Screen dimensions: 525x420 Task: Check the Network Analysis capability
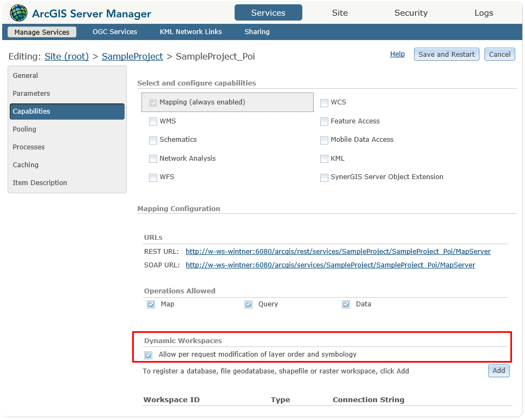click(153, 159)
